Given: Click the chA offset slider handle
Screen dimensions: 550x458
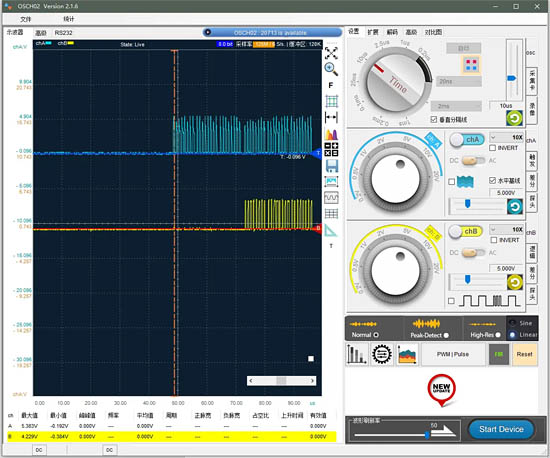Looking at the screenshot, I should (468, 203).
